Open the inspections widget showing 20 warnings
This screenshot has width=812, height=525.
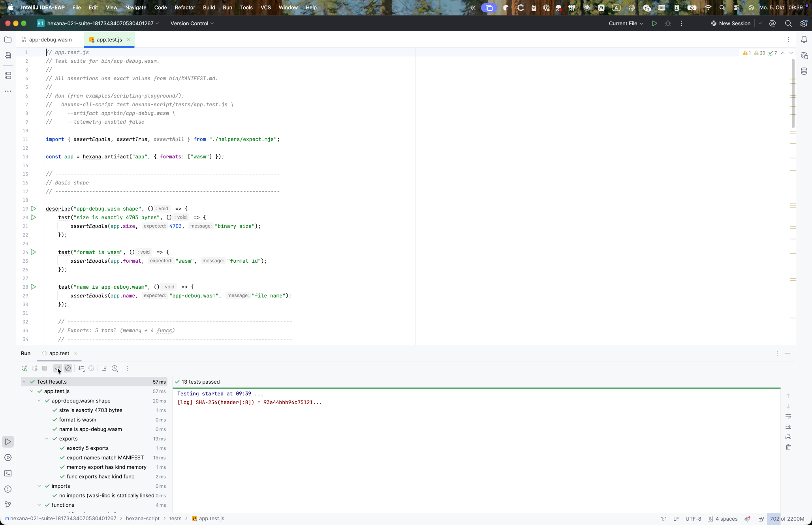coord(760,53)
